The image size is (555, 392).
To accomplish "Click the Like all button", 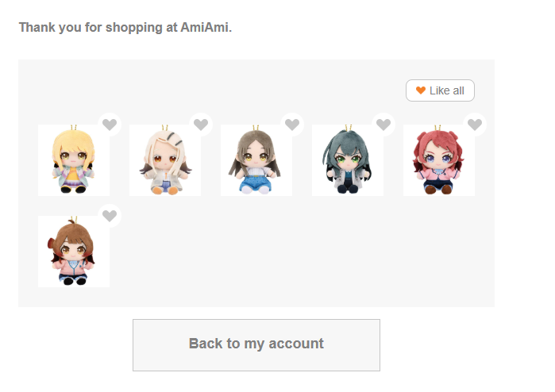I will point(440,90).
